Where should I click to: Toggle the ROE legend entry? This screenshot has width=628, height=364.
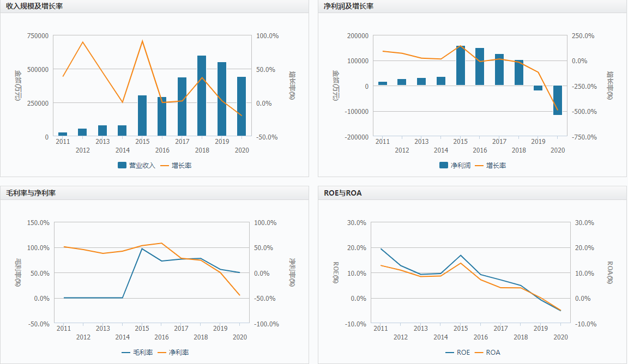458,353
